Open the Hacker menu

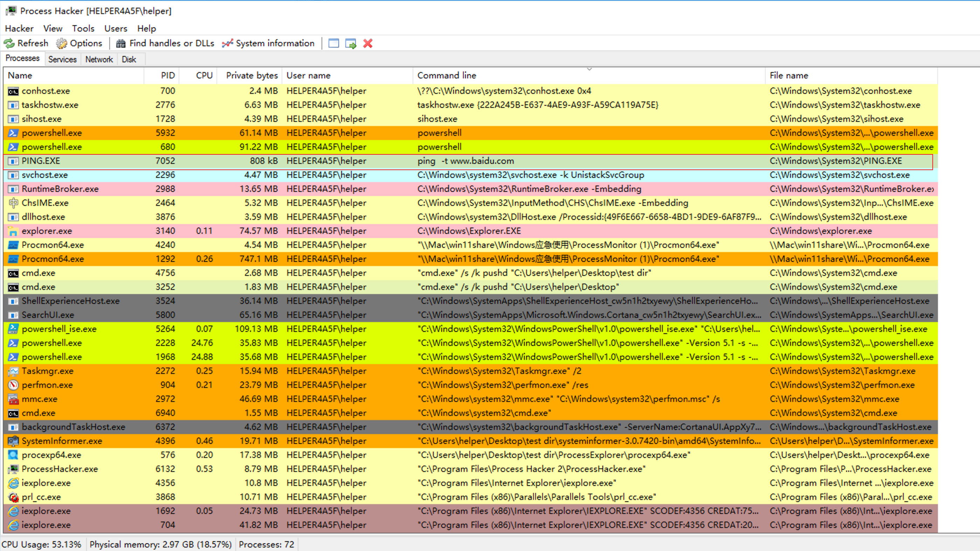[19, 28]
